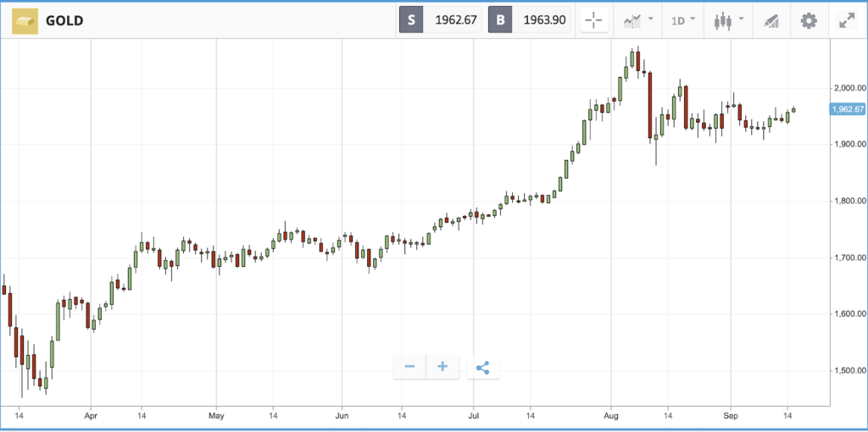Select the Aug marker on time axis

[611, 413]
